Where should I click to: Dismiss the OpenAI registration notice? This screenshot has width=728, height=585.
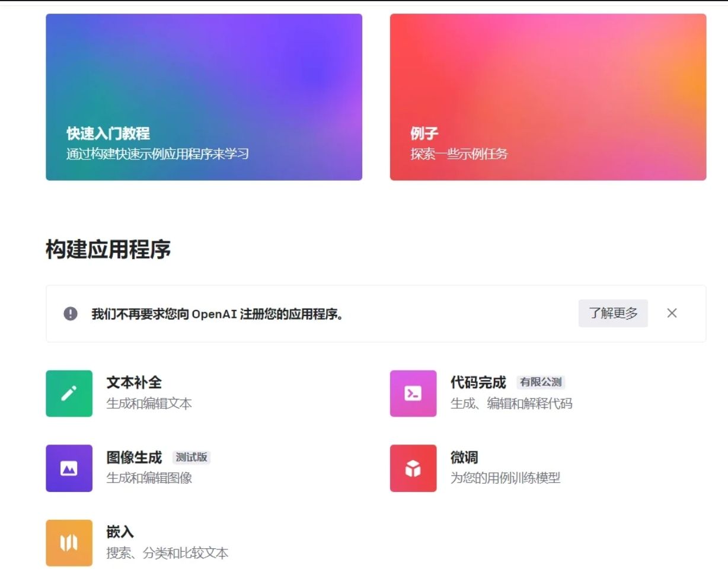coord(672,313)
